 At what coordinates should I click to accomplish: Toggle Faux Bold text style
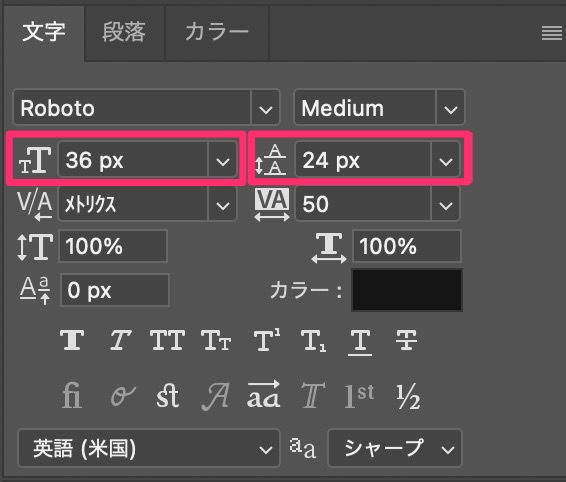(72, 340)
